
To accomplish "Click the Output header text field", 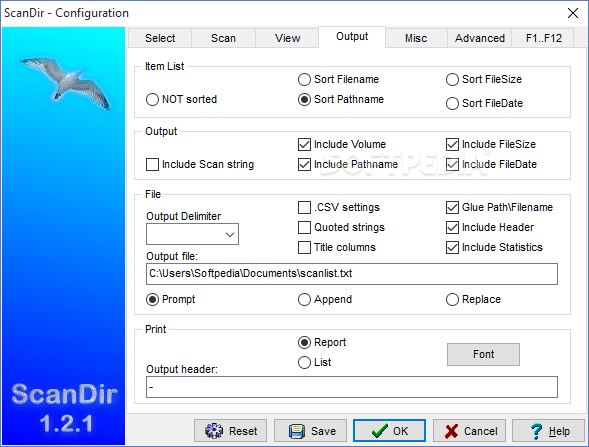I will coord(352,387).
